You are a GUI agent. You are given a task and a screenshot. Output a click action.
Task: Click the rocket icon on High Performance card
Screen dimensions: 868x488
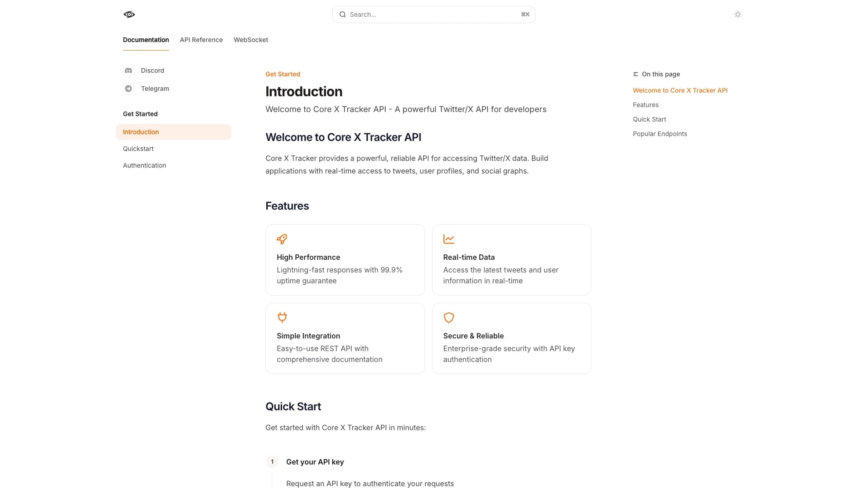[x=282, y=239]
